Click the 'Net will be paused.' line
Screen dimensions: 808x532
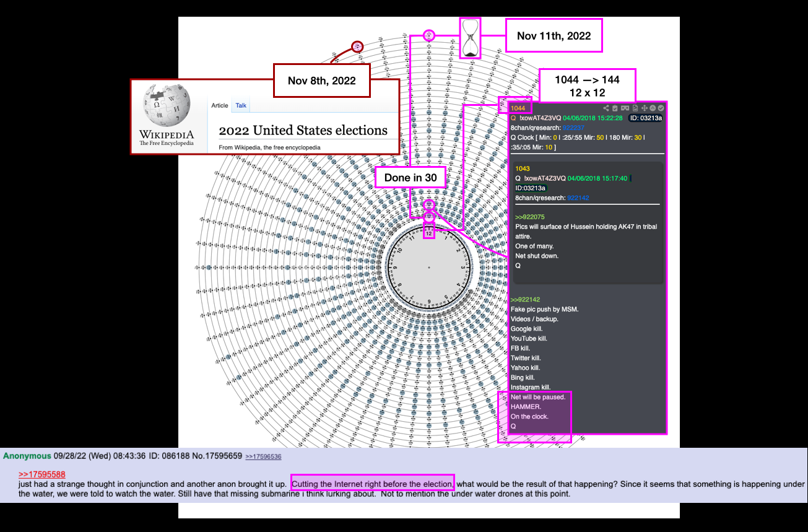pyautogui.click(x=538, y=397)
